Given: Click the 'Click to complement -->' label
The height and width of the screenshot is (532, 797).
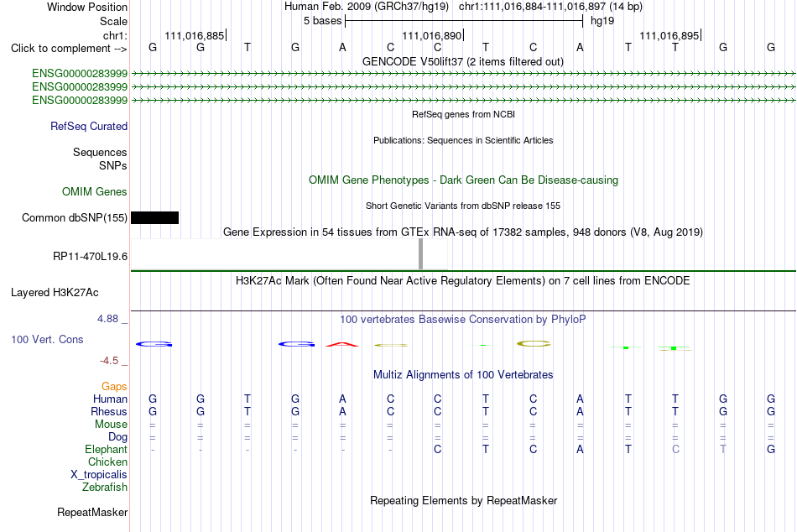Looking at the screenshot, I should point(69,49).
